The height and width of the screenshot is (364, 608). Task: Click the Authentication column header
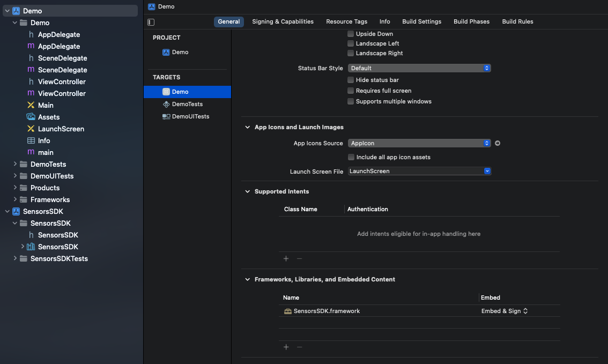tap(368, 209)
